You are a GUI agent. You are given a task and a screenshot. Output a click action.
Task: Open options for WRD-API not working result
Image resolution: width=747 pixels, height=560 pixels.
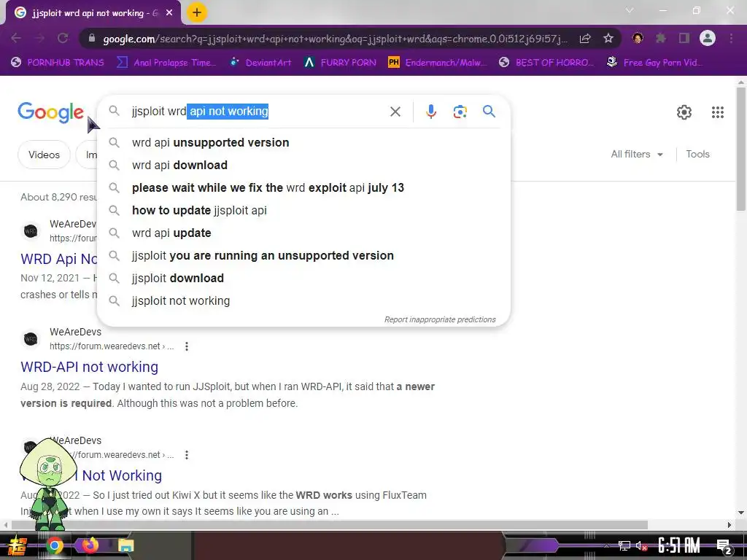(187, 346)
